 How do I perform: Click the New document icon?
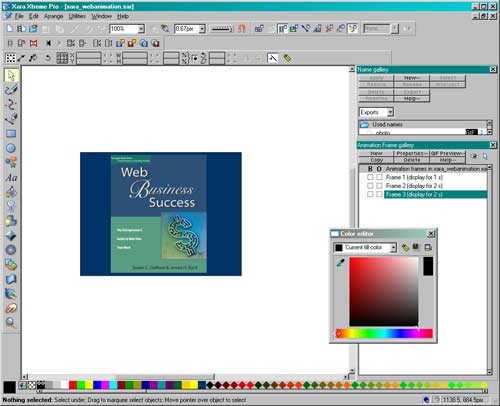tap(10, 29)
